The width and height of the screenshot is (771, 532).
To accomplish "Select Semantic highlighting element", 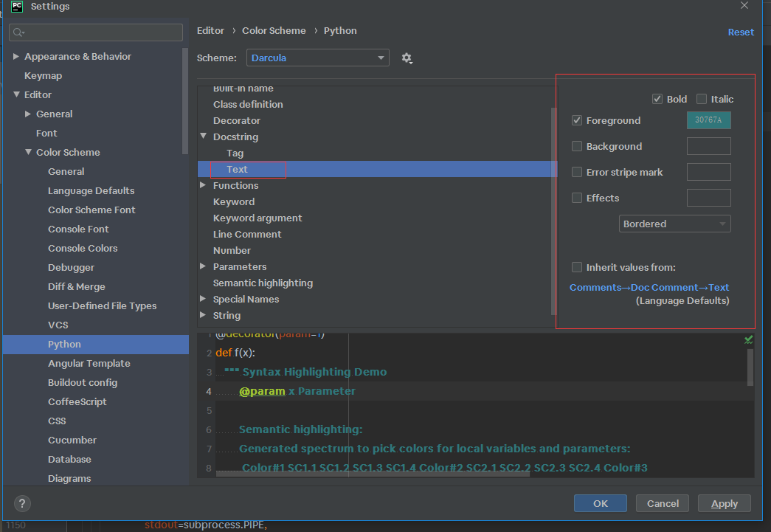I will pyautogui.click(x=263, y=283).
